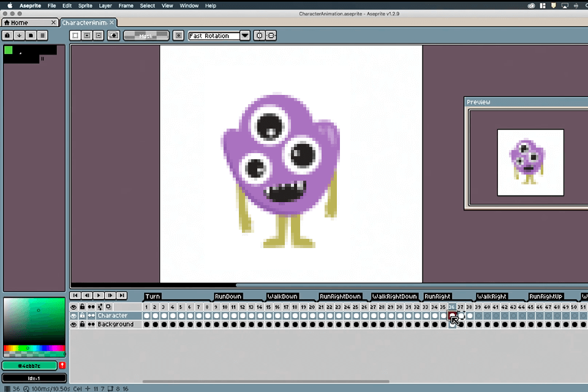The height and width of the screenshot is (392, 588).
Task: Go to the last frame icon
Action: click(122, 295)
